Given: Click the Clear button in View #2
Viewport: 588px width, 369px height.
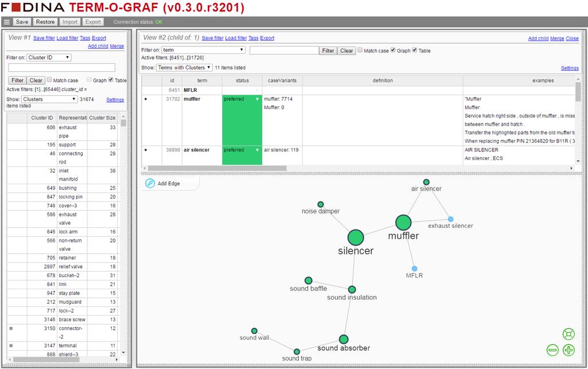Looking at the screenshot, I should tap(346, 51).
